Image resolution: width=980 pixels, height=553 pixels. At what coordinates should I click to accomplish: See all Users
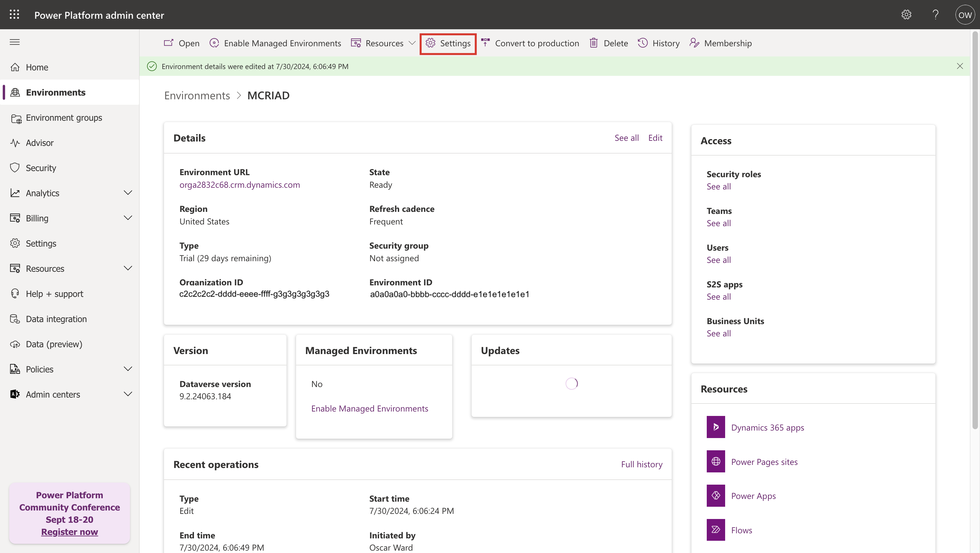coord(719,260)
